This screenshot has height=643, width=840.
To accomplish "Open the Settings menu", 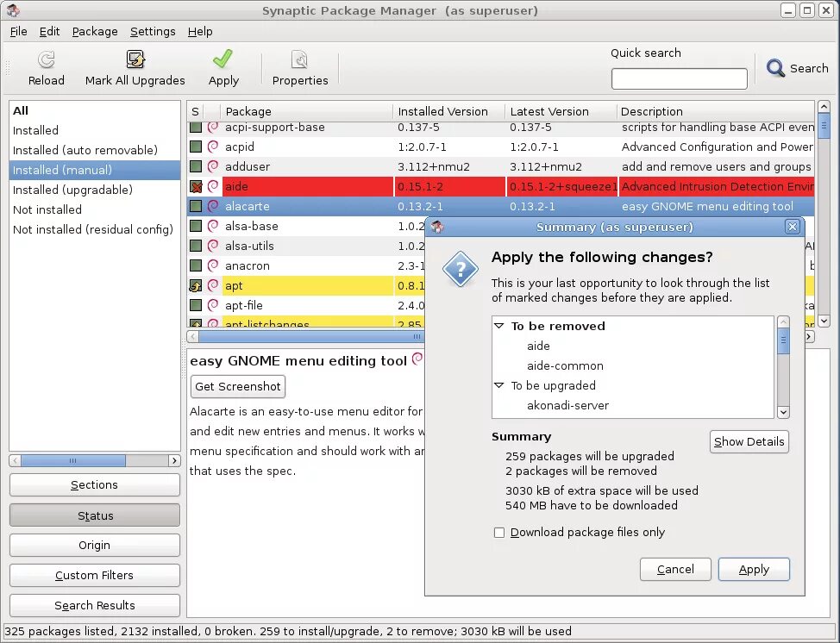I will [153, 32].
